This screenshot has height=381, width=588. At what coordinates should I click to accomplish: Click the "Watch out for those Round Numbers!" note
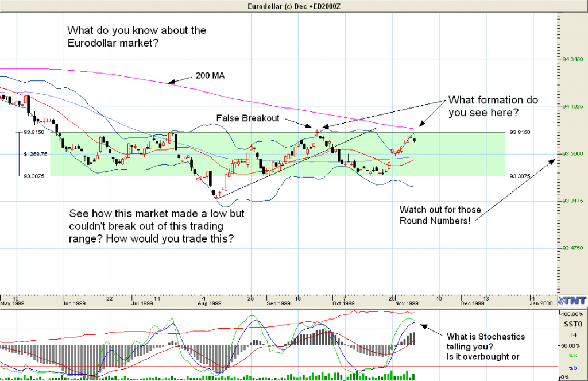(440, 215)
